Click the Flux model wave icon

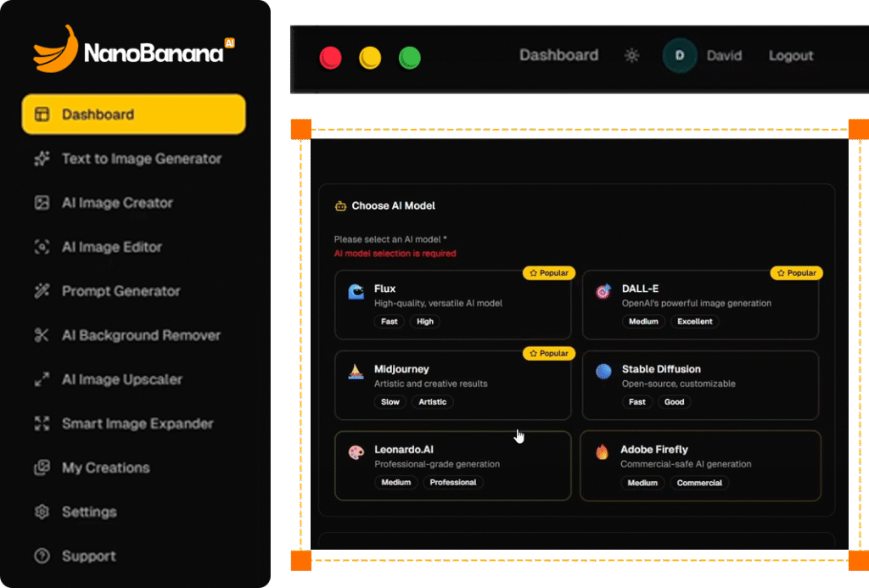[x=356, y=293]
